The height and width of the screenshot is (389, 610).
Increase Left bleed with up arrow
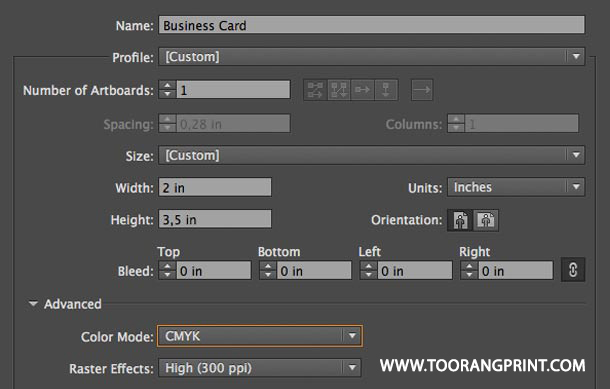368,266
